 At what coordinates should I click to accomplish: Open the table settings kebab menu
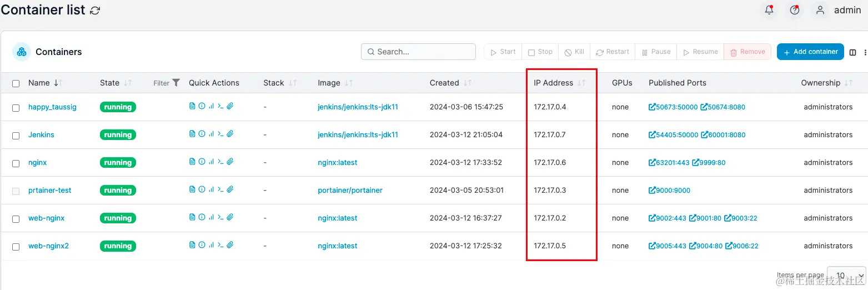point(865,52)
